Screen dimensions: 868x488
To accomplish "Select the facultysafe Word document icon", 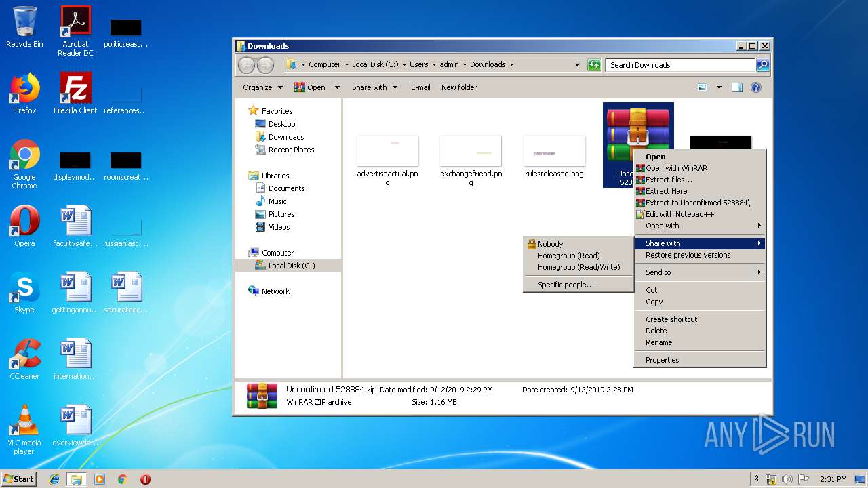I will tap(75, 226).
